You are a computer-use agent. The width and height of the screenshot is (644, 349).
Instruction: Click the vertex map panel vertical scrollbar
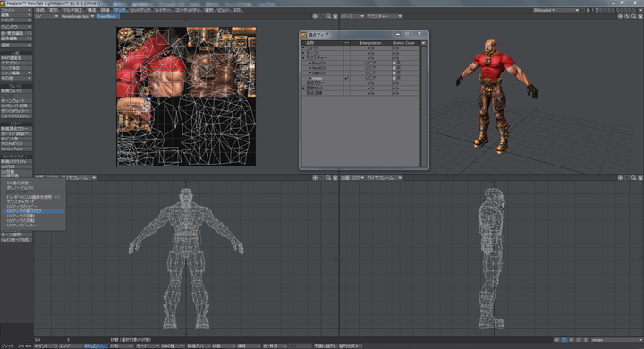(x=424, y=106)
